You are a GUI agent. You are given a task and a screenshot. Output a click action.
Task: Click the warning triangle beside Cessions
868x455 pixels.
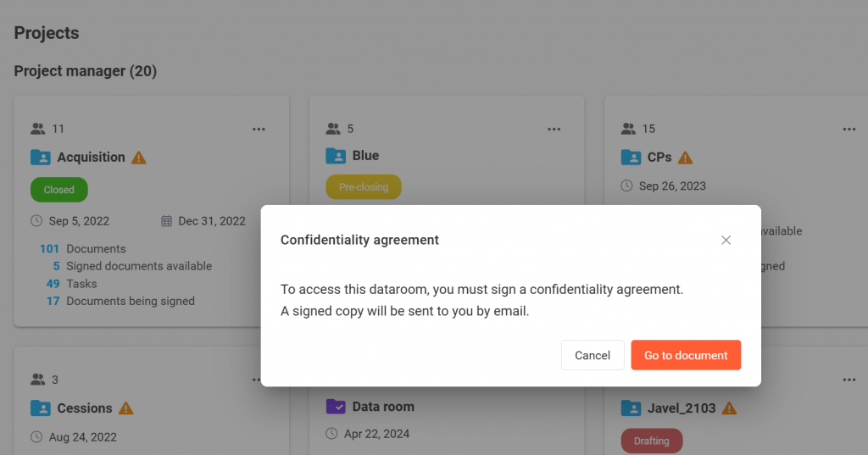126,408
